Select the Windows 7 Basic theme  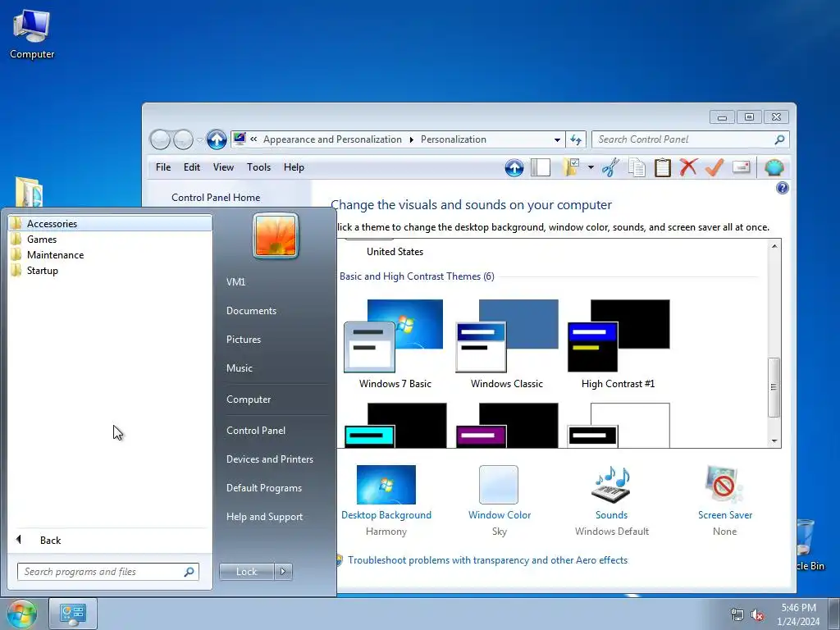(x=395, y=345)
